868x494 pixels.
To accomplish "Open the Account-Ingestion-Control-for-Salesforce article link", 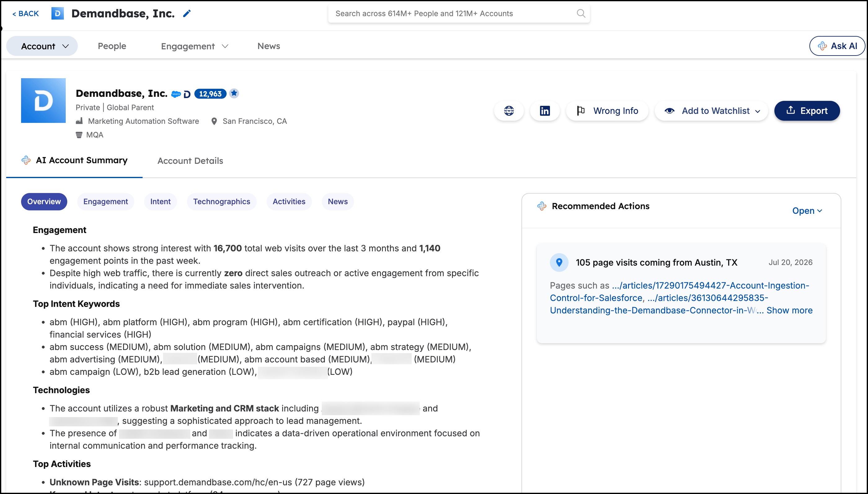I will click(x=711, y=286).
